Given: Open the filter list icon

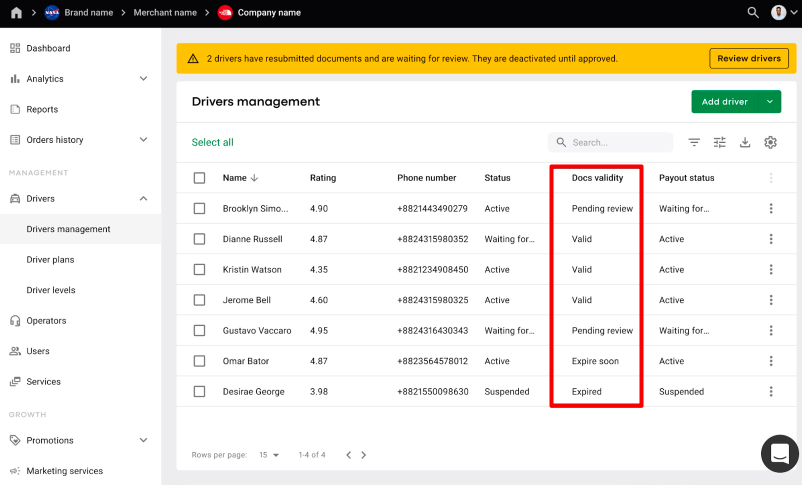Looking at the screenshot, I should click(694, 143).
